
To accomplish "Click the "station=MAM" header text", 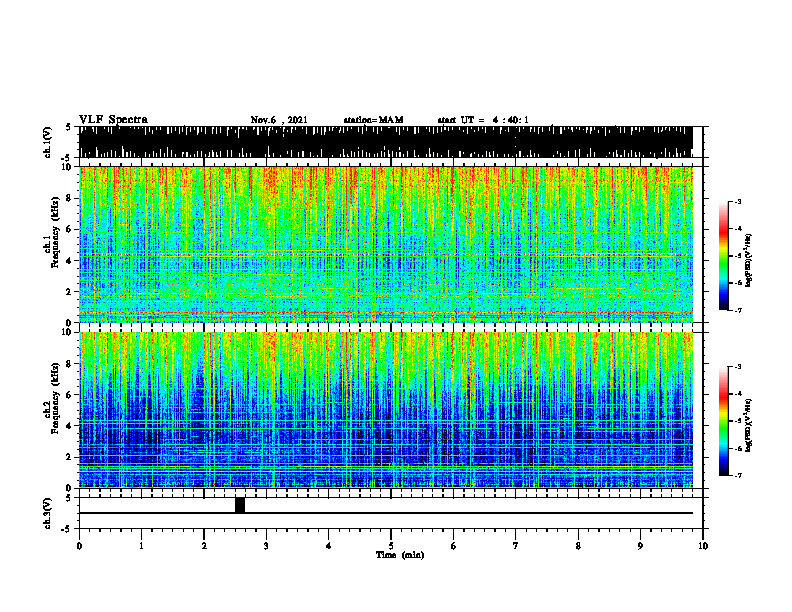I will (x=373, y=120).
